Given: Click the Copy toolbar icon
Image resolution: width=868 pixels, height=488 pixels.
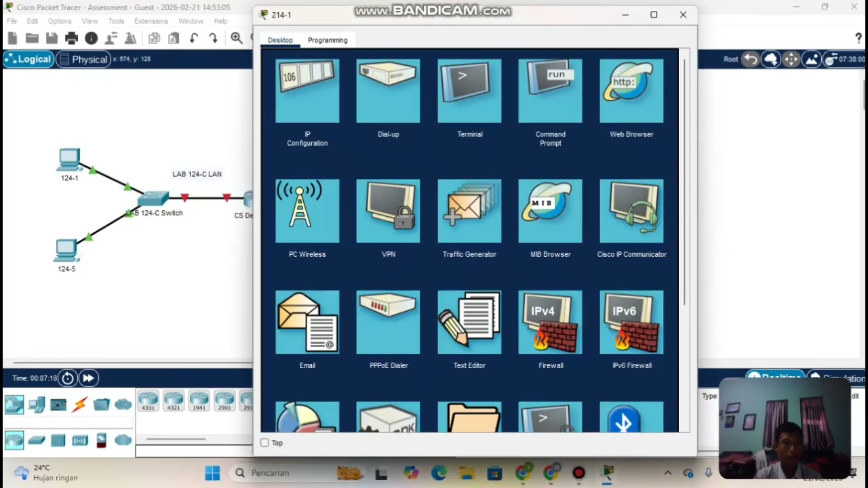Looking at the screenshot, I should (x=154, y=39).
